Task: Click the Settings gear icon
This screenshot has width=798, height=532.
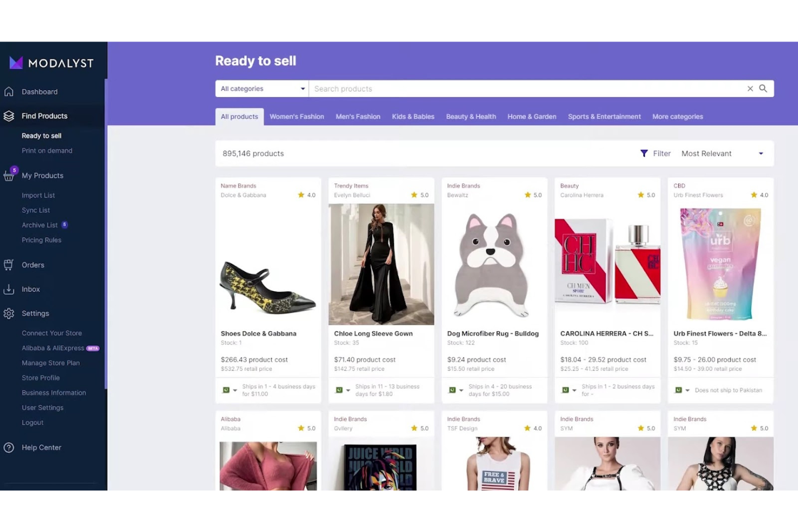Action: click(9, 313)
